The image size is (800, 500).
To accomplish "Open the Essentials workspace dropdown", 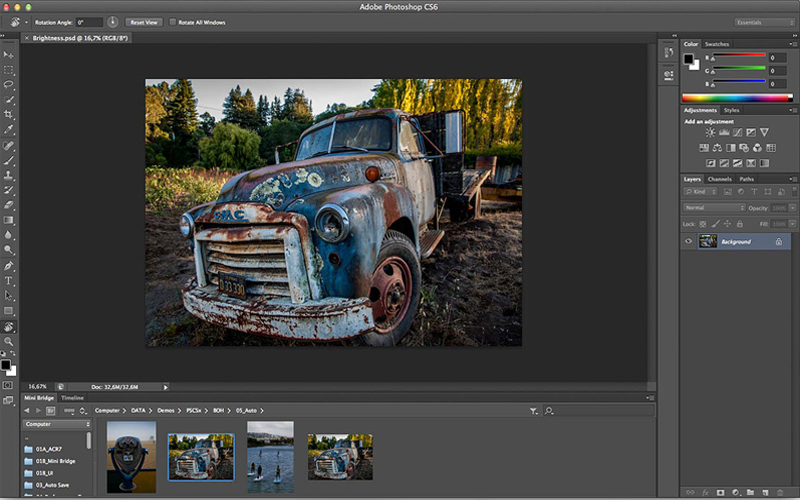I will [x=764, y=21].
